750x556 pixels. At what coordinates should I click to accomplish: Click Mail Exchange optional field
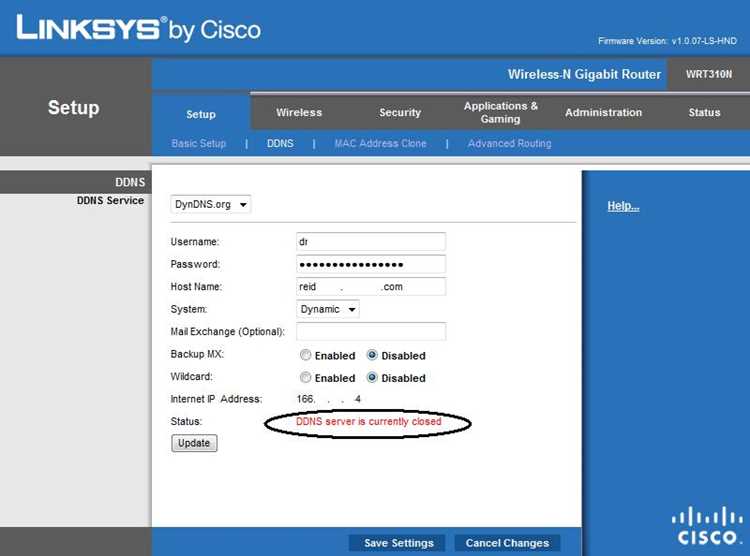(x=371, y=332)
